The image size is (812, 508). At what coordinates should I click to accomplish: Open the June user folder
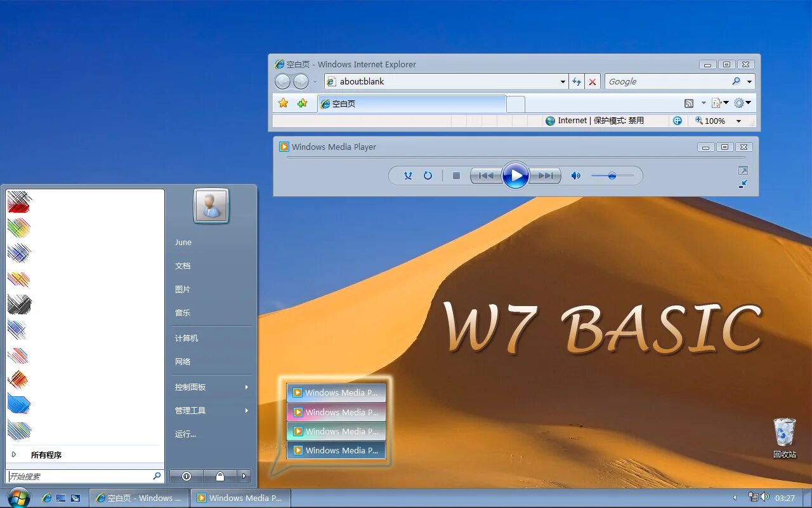[x=183, y=242]
